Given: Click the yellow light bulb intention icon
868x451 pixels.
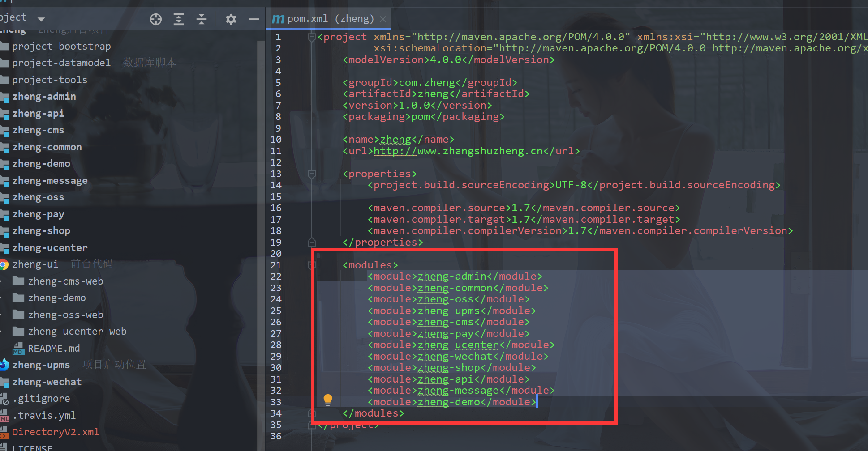Looking at the screenshot, I should [328, 400].
